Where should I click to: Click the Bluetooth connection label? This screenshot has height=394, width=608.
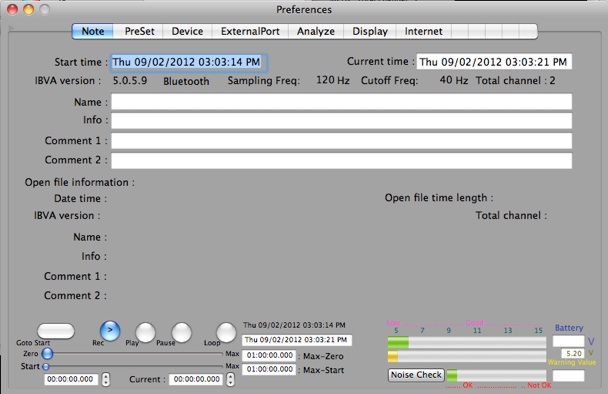186,81
